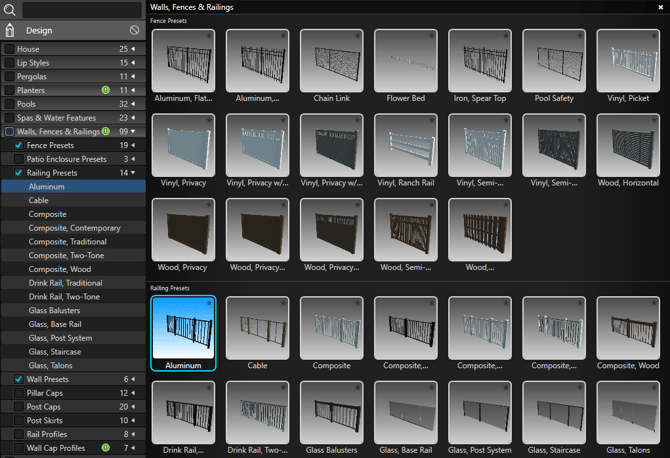Choose the Glass, Talons railing preset thumbnail
This screenshot has height=458, width=670.
point(628,413)
